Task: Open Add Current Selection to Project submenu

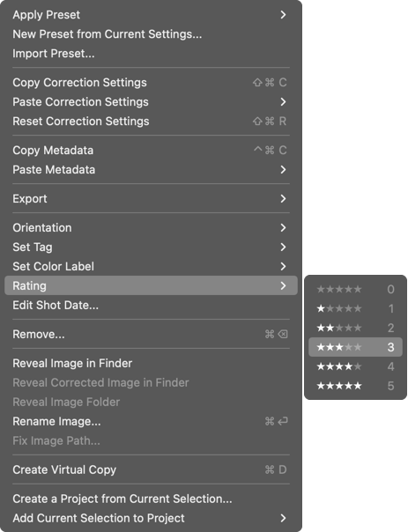Action: tap(151, 518)
